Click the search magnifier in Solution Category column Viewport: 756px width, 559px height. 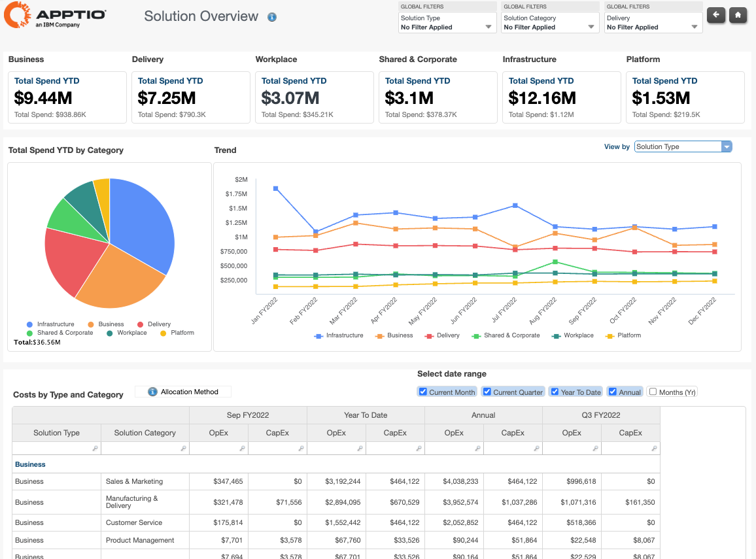tap(184, 448)
